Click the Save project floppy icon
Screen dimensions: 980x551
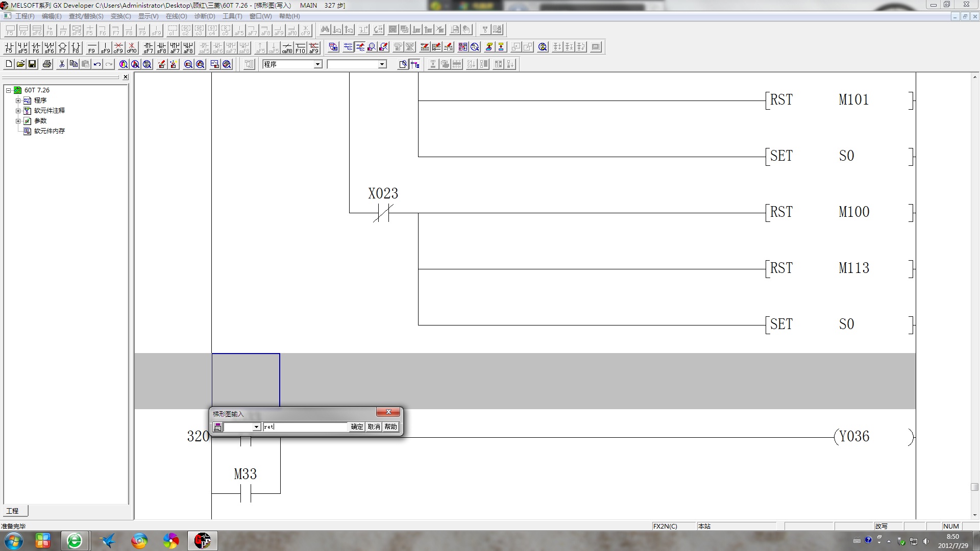tap(32, 64)
